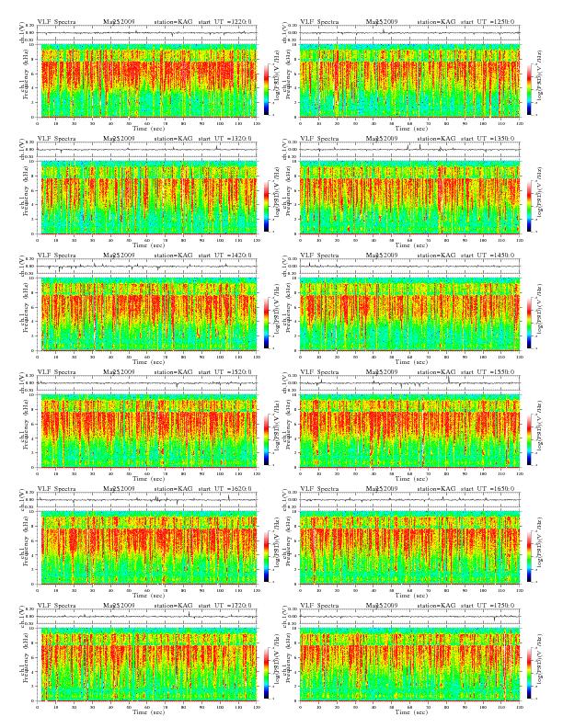This screenshot has height=728, width=563.
Task: Click the 'Time (sec)' label under the 1750:0 plot
Action: [x=411, y=711]
